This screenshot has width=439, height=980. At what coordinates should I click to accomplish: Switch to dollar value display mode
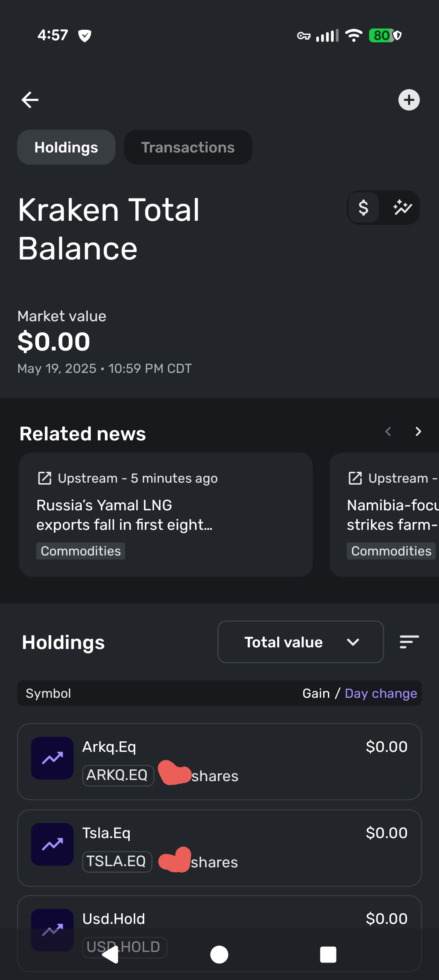pyautogui.click(x=363, y=208)
